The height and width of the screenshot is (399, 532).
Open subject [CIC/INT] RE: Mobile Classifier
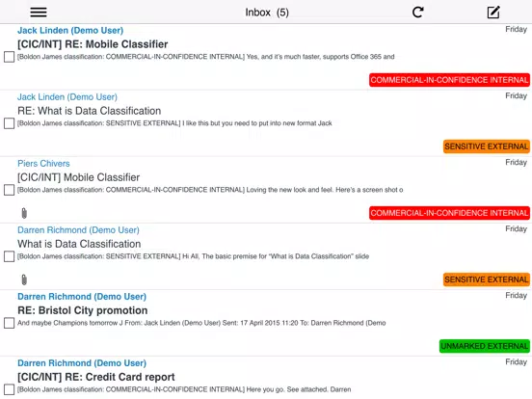click(93, 44)
